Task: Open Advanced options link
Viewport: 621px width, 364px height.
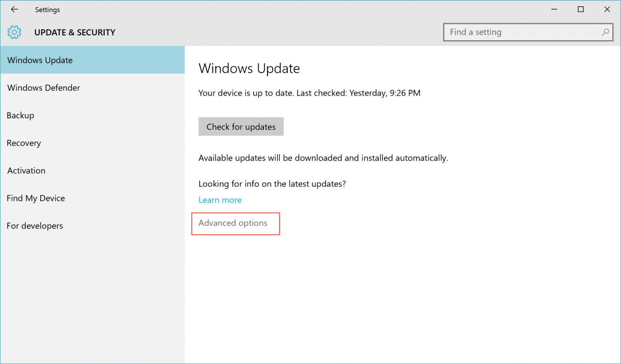Action: (x=233, y=223)
